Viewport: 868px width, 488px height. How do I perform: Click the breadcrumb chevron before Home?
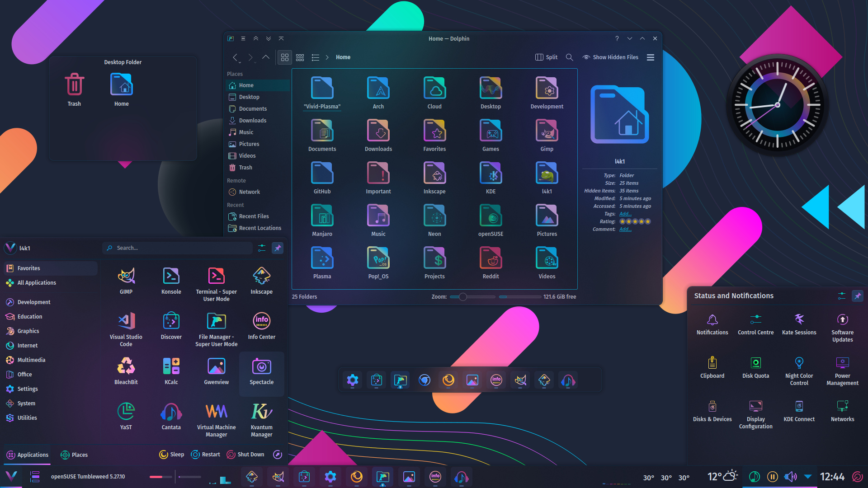coord(327,57)
